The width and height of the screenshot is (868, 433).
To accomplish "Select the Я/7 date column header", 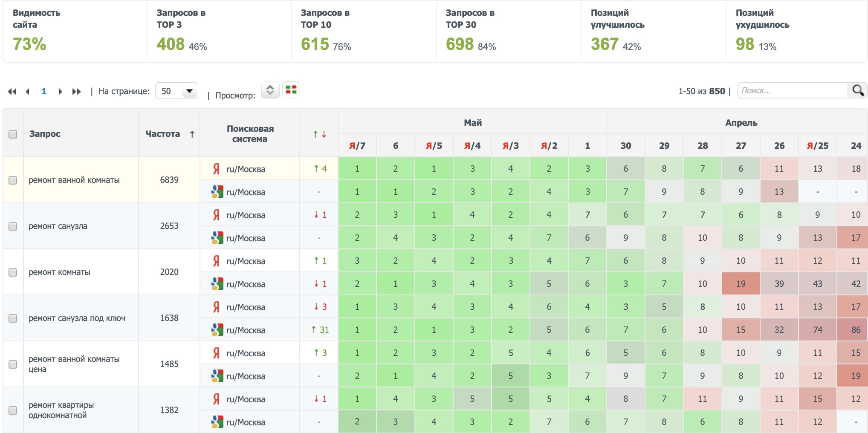I will (x=357, y=146).
